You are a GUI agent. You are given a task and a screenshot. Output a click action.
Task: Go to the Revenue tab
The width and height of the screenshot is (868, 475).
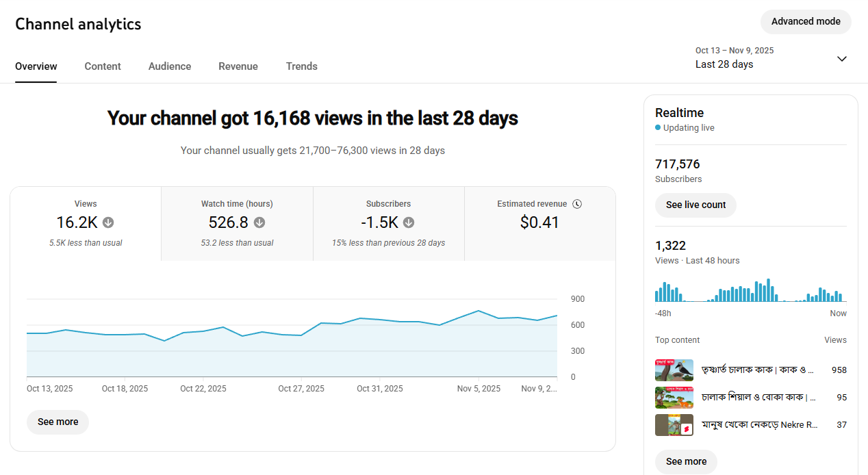pyautogui.click(x=238, y=66)
